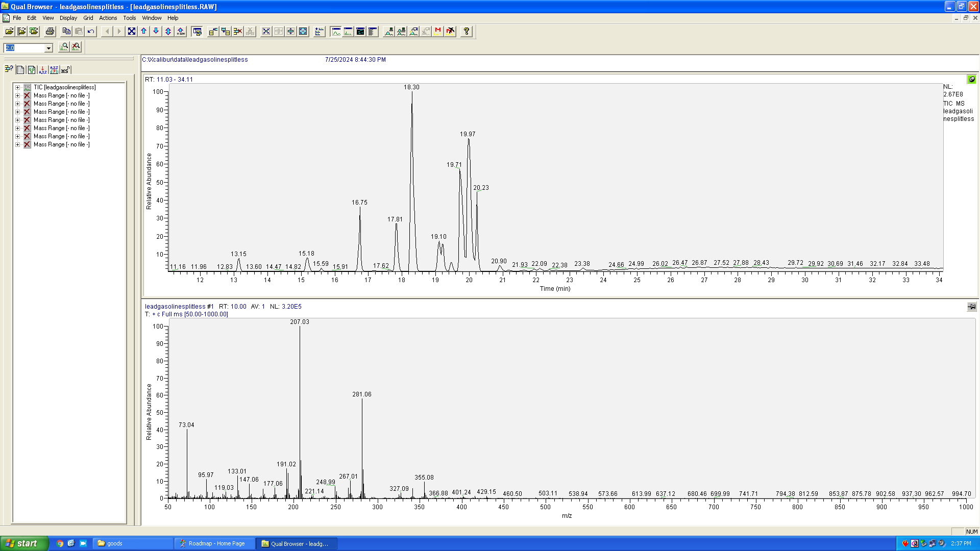The image size is (980, 551).
Task: Copy the view using the Copy icon
Action: click(x=66, y=32)
